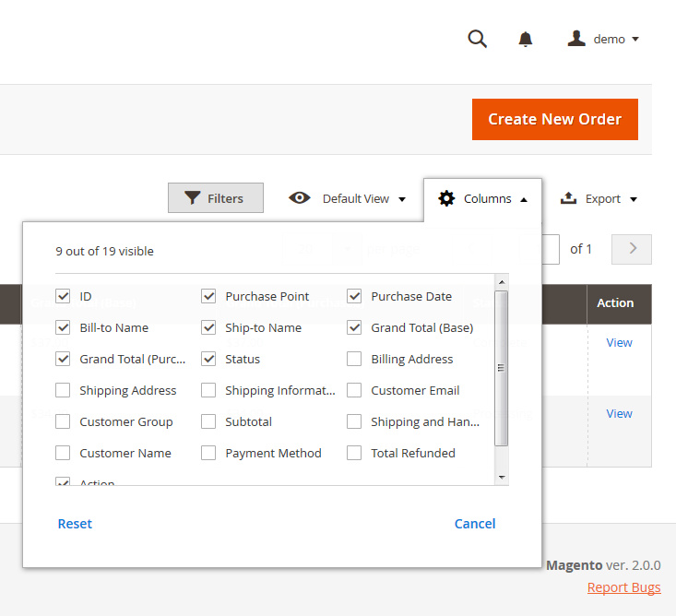Viewport: 676px width, 616px height.
Task: Uncheck the Purchase Point column
Action: [208, 296]
